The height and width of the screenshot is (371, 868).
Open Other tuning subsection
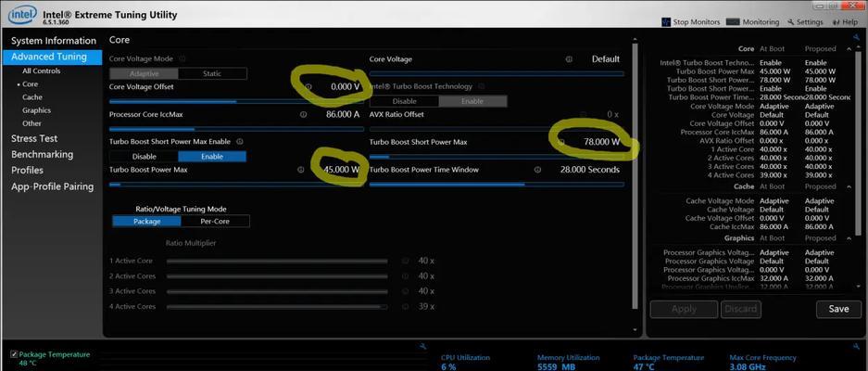click(31, 123)
